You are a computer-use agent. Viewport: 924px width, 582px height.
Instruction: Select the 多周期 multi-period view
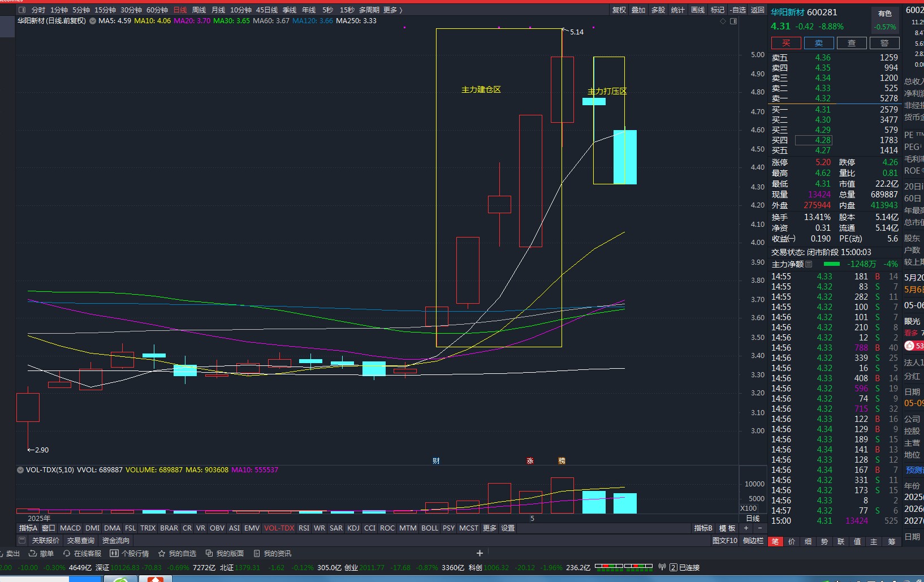pos(369,10)
